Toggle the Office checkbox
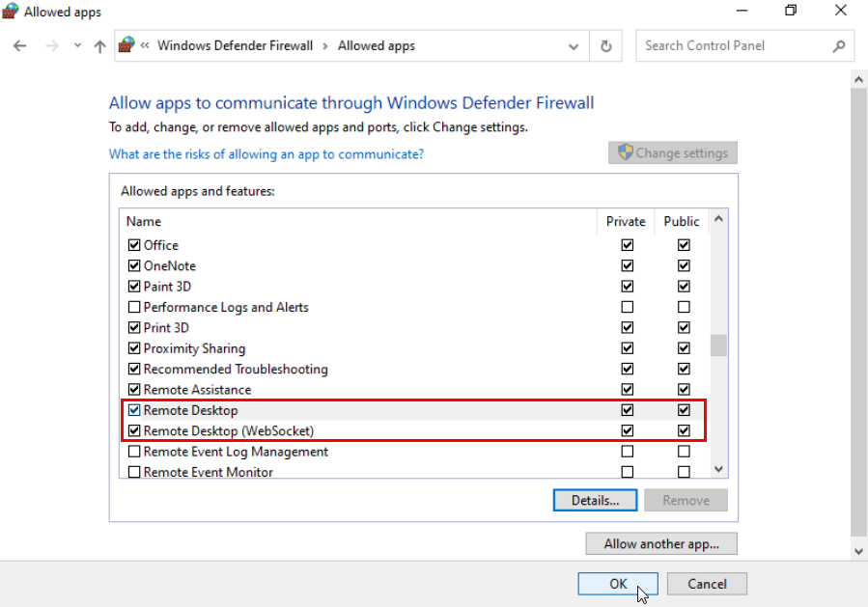Viewport: 868px width, 607px height. tap(134, 245)
